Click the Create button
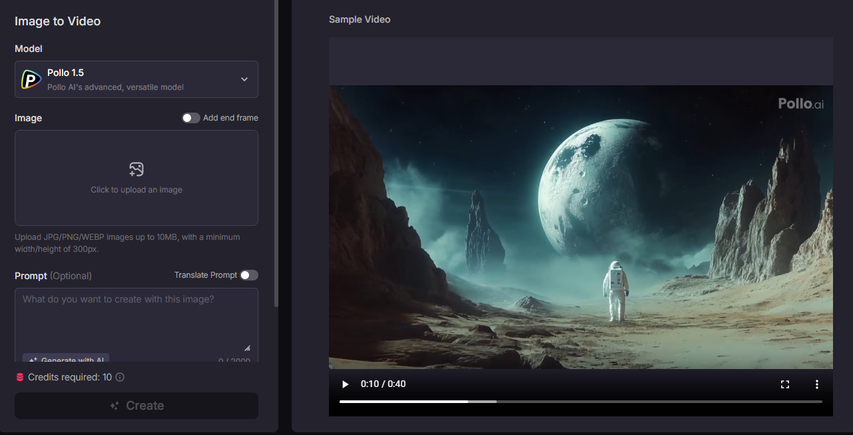The width and height of the screenshot is (853, 435). [x=136, y=406]
